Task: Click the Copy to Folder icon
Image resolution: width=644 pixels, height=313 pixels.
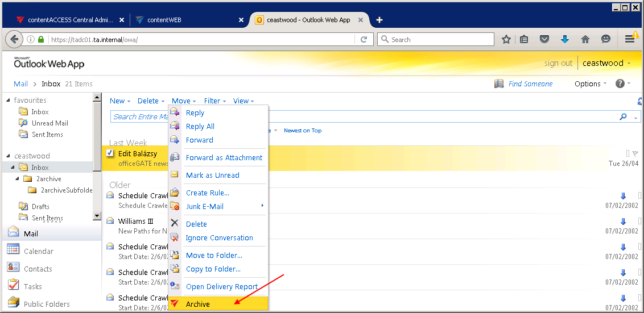Action: click(175, 268)
